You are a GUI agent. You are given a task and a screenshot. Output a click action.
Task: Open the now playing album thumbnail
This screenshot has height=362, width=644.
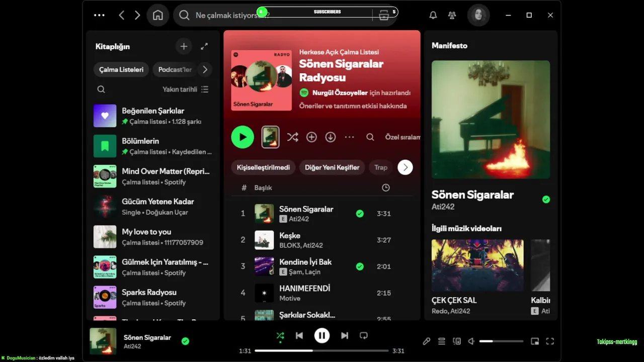103,341
